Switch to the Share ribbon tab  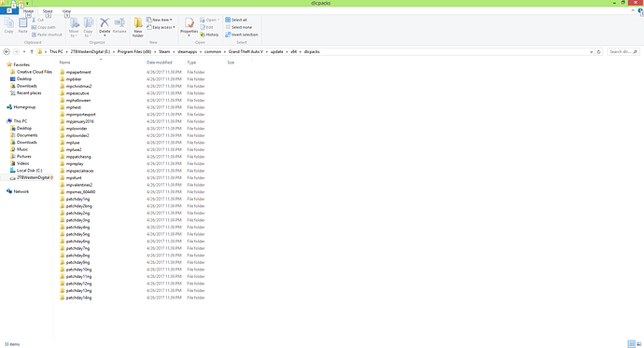pos(48,11)
